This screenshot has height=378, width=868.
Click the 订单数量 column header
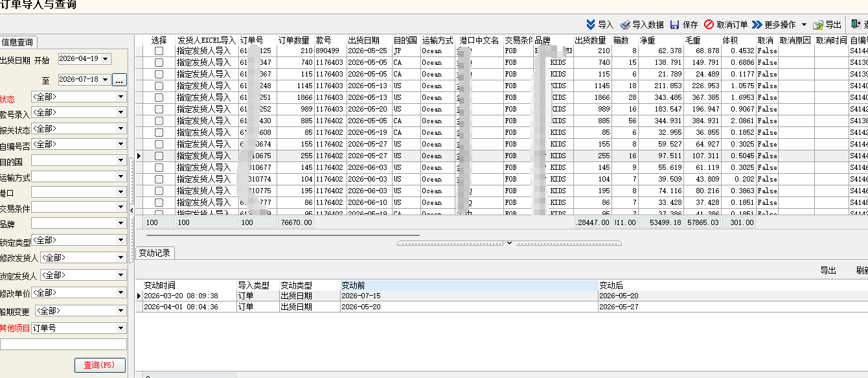click(x=295, y=40)
